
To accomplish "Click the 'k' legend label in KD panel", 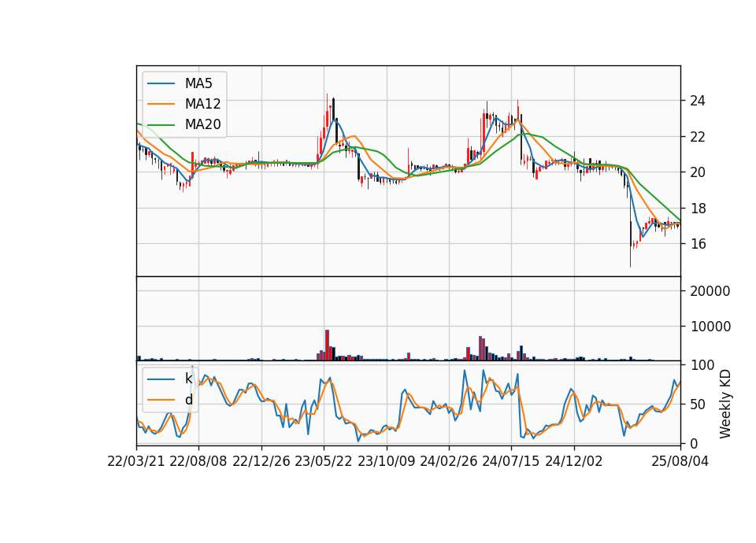I will tap(188, 379).
